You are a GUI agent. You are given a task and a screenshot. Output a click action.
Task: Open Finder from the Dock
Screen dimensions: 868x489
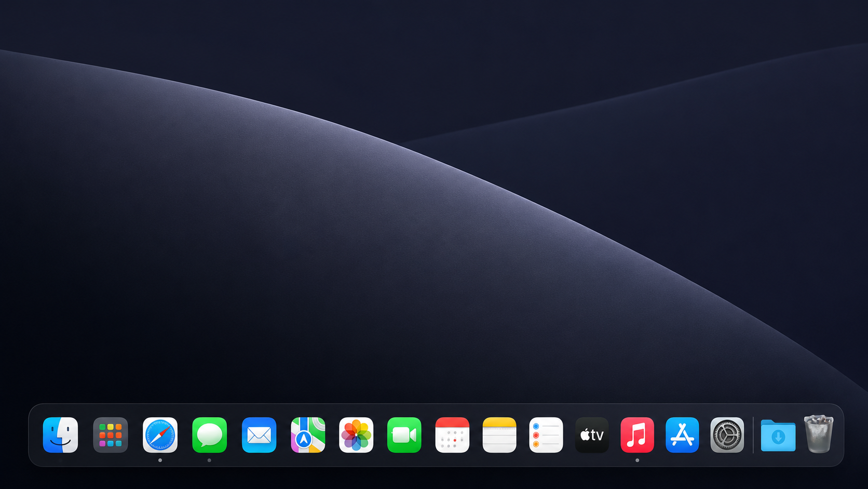click(61, 435)
